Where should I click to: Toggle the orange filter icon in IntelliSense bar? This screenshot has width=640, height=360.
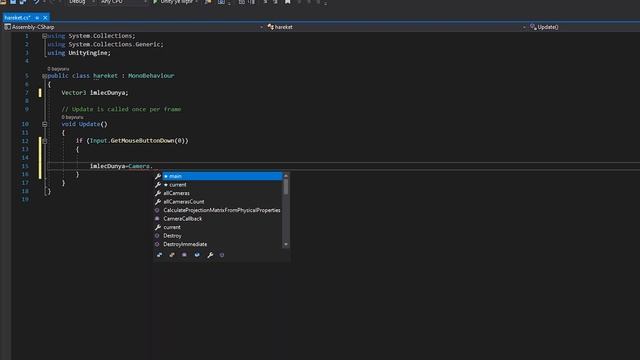[172, 255]
